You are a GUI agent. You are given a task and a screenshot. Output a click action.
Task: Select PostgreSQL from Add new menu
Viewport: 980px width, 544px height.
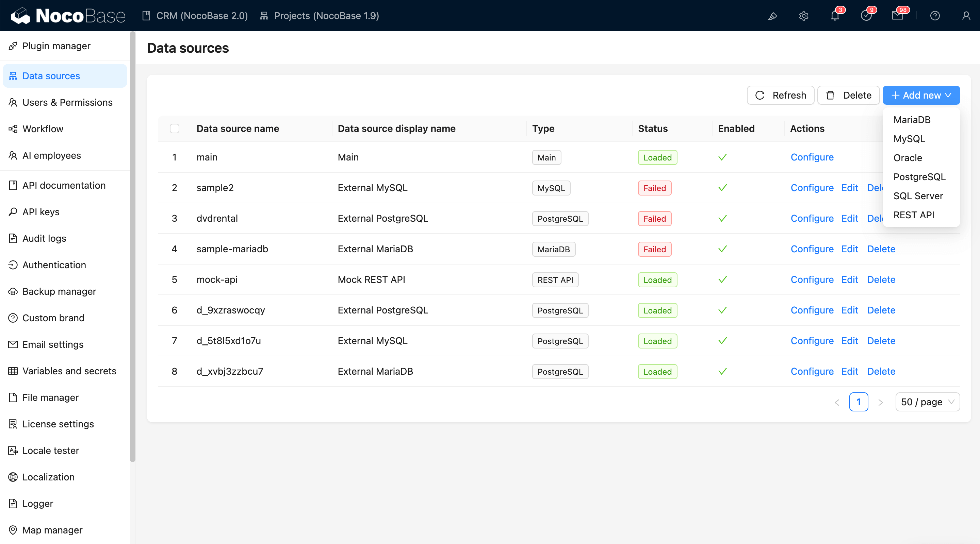[x=919, y=177]
